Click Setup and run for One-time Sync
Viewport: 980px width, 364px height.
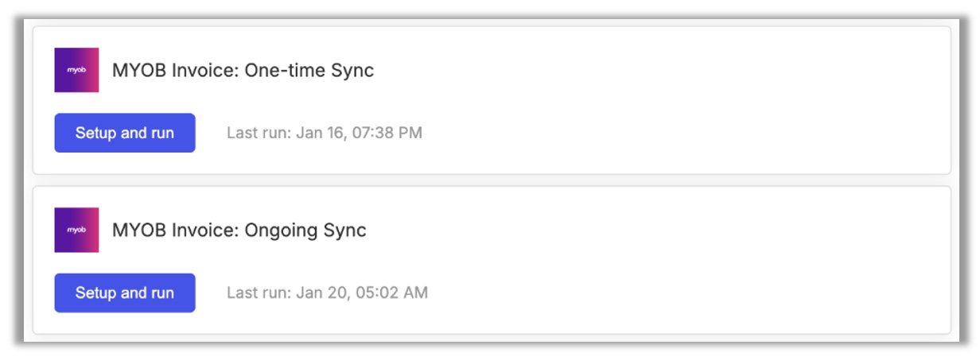125,133
